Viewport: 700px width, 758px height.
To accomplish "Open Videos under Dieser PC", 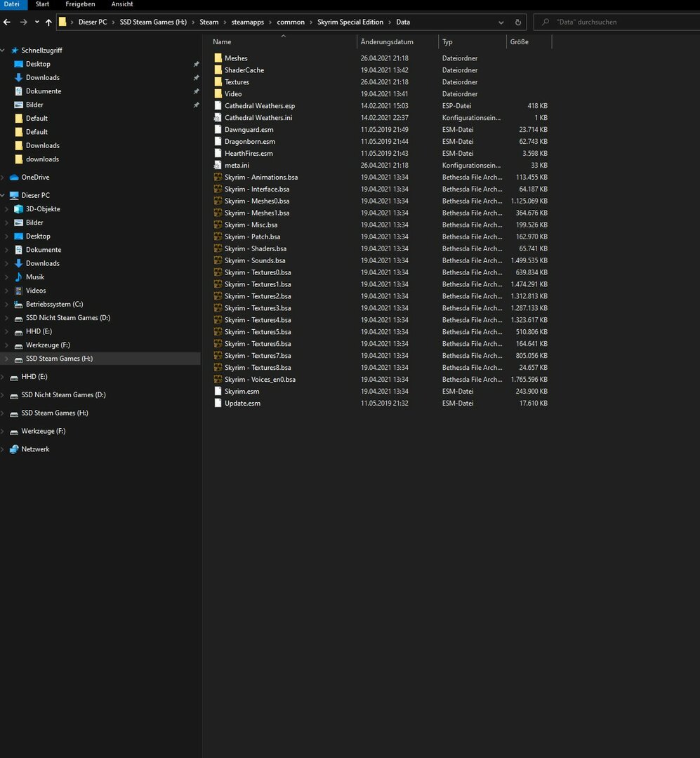I will click(x=36, y=291).
